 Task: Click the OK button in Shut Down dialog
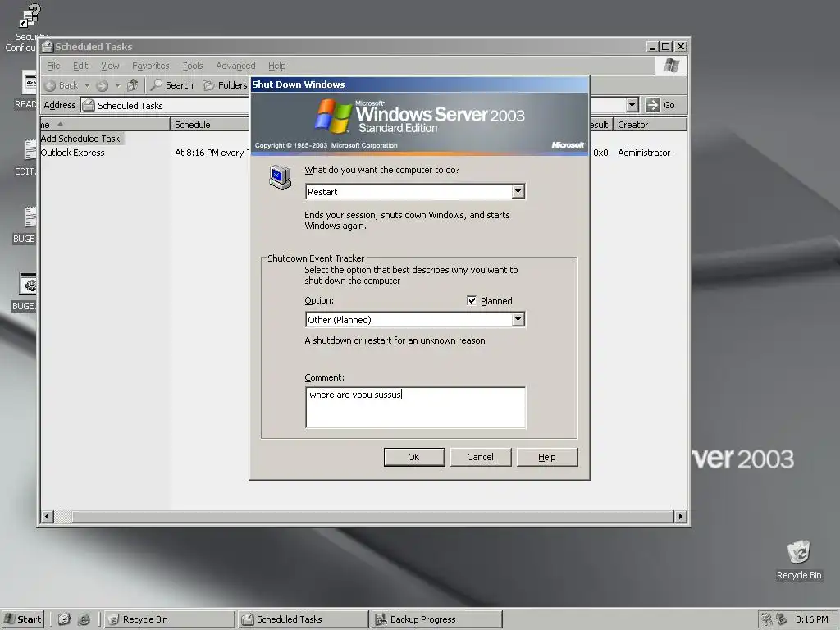point(414,457)
